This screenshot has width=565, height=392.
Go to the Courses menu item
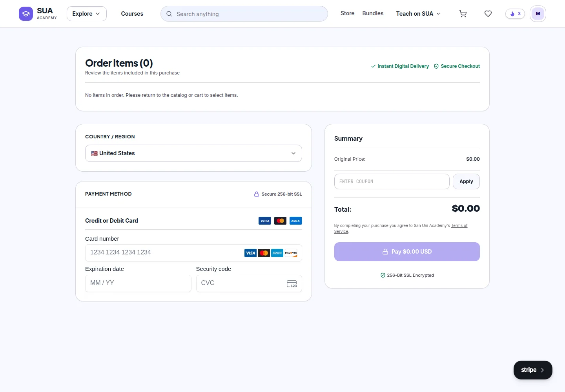(x=132, y=14)
